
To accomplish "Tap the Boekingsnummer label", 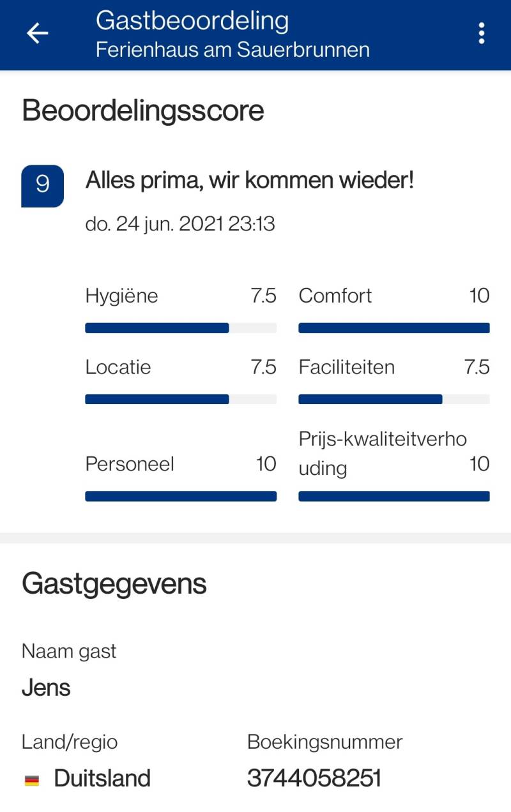I will click(324, 742).
